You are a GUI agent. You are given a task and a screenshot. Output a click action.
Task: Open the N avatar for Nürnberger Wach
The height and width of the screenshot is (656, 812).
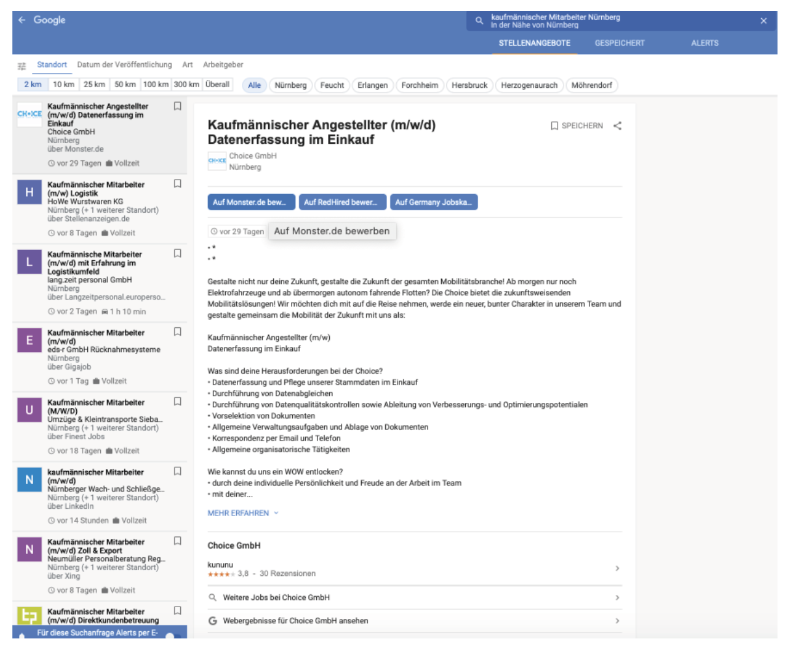point(29,480)
